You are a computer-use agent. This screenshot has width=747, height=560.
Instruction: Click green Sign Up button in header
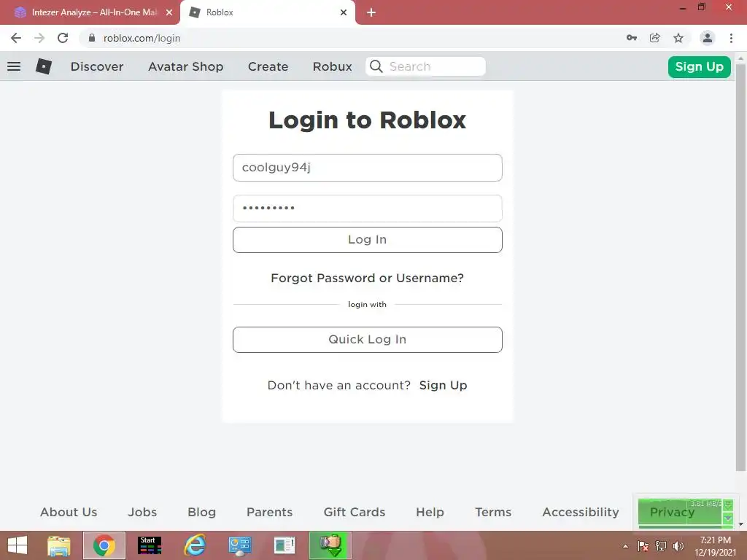(700, 66)
